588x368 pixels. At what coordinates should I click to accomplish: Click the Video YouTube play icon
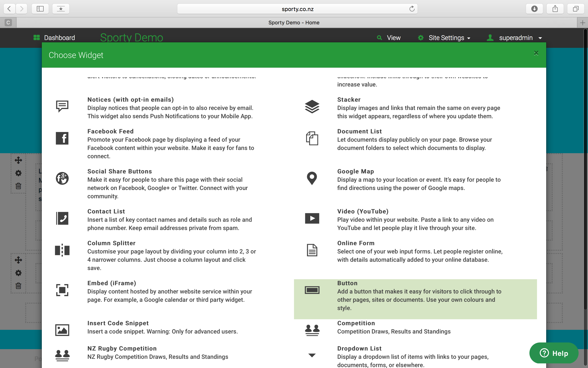[312, 218]
